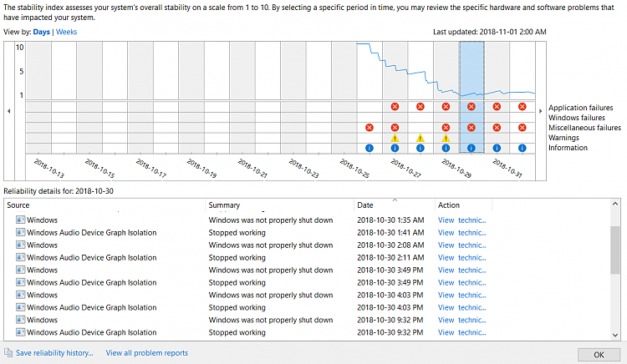
Task: Click the miscellaneous failure icon for 2018-10-27
Action: [395, 128]
